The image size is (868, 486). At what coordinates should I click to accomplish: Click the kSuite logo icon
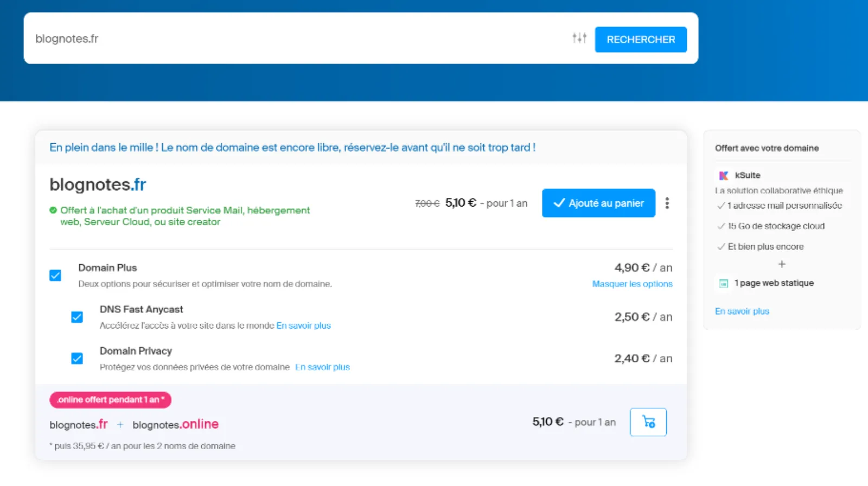point(723,175)
